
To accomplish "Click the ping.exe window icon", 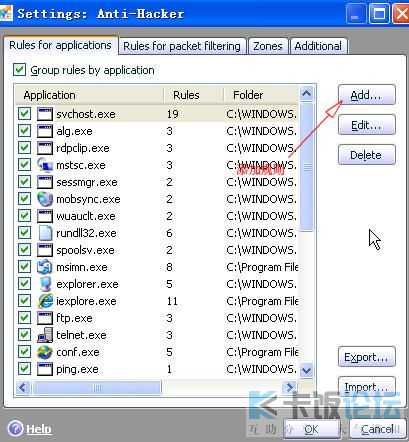I will pyautogui.click(x=45, y=369).
